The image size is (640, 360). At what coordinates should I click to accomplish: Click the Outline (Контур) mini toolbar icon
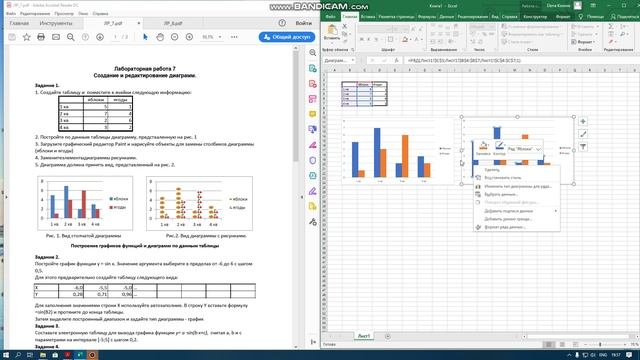pos(499,148)
